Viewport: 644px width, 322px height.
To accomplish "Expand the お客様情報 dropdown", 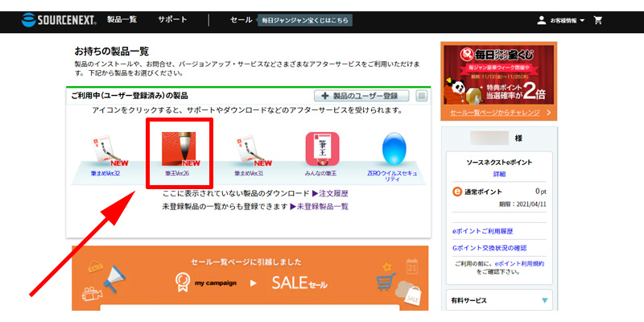I will [567, 21].
